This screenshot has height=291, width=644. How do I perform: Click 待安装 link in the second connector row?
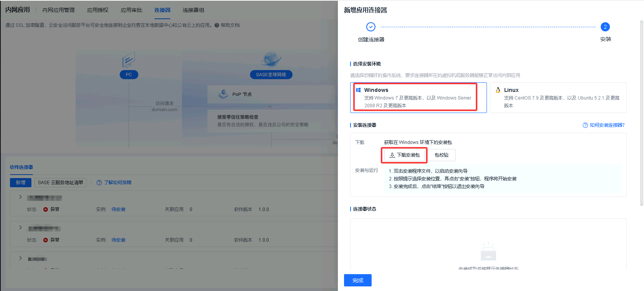point(118,240)
